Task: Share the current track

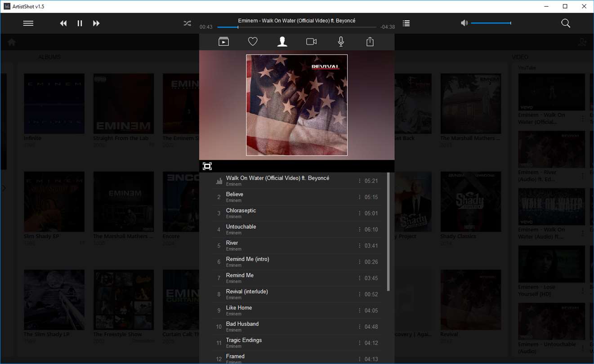Action: pyautogui.click(x=370, y=42)
